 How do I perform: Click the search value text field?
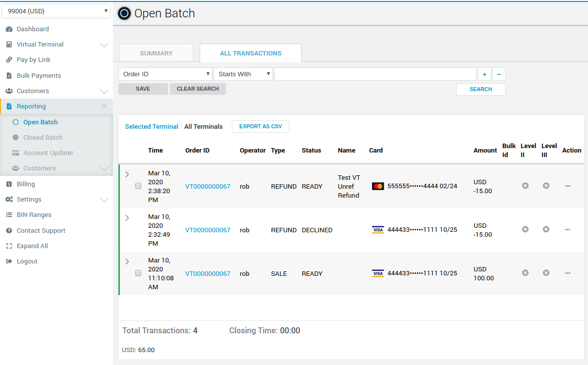point(375,74)
